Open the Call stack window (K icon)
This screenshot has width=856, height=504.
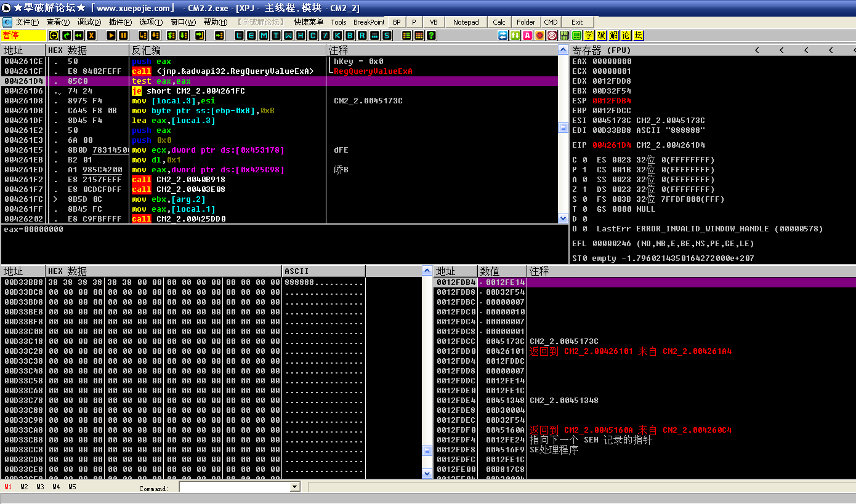(337, 36)
